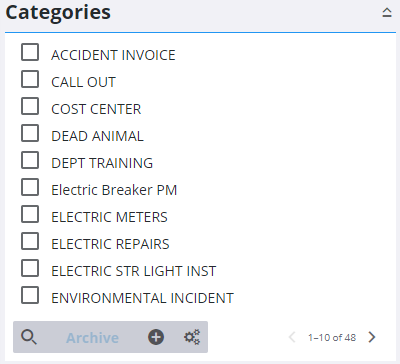The image size is (400, 364).
Task: Go to previous page of categories
Action: click(292, 337)
